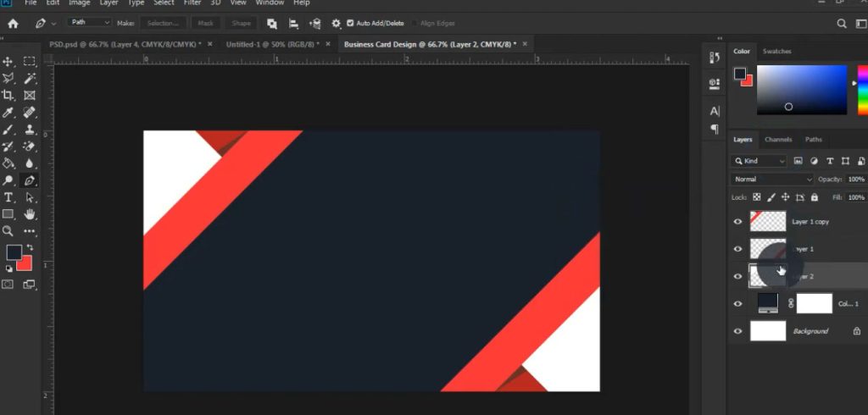Select the Crop tool

(8, 95)
